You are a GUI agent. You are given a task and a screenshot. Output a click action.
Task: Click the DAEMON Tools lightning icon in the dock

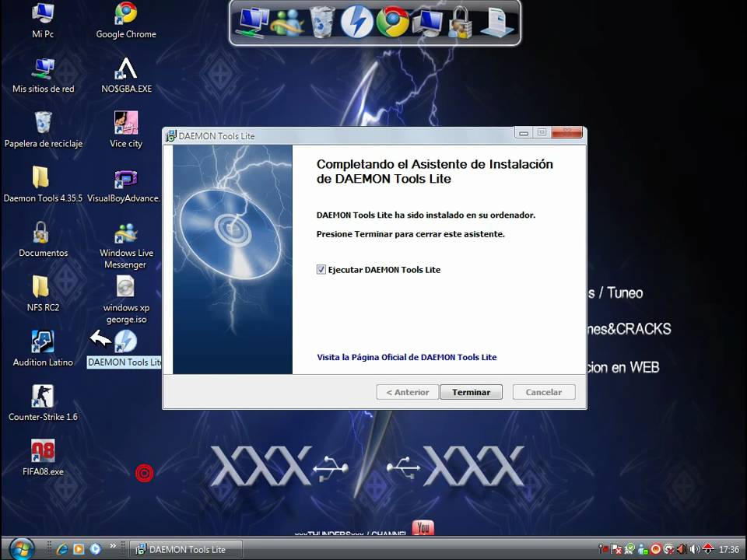point(356,22)
